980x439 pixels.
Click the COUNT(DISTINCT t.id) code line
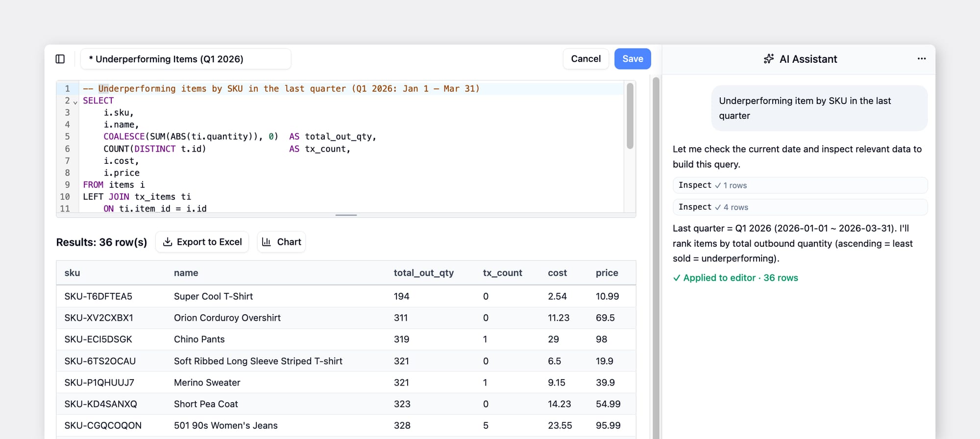click(227, 149)
